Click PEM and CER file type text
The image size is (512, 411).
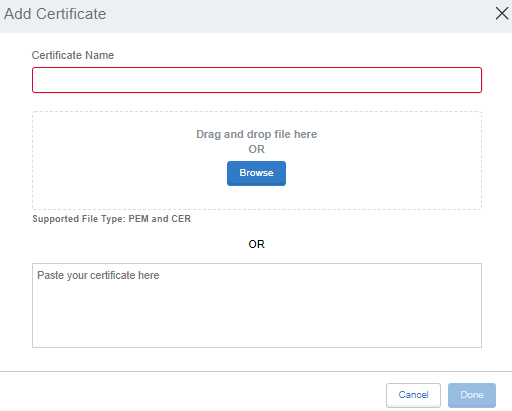(x=160, y=219)
